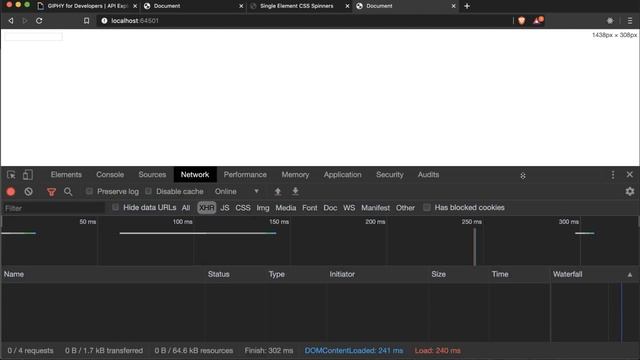Check Has blocked cookies
This screenshot has width=640, height=360.
coord(427,207)
